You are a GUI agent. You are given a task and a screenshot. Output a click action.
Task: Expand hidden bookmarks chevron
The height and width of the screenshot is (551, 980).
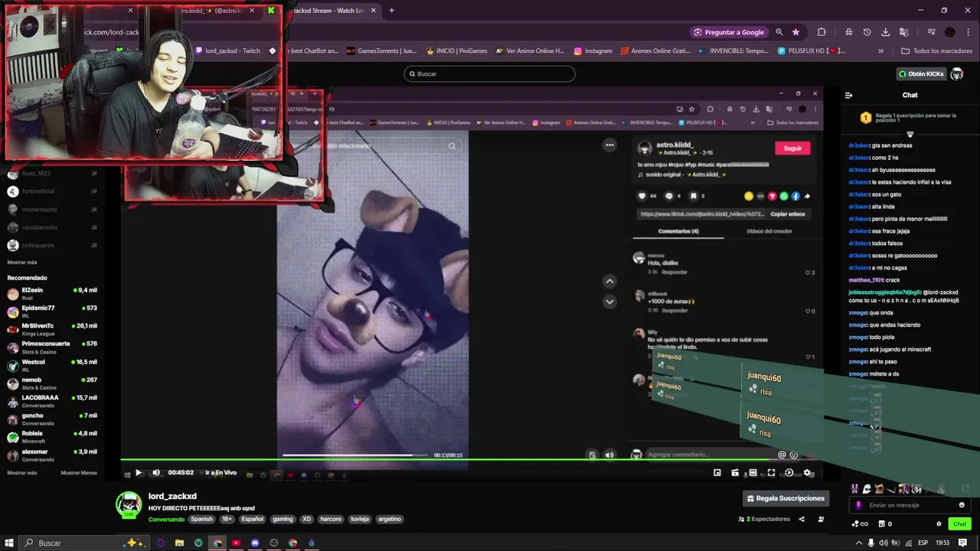pos(880,51)
